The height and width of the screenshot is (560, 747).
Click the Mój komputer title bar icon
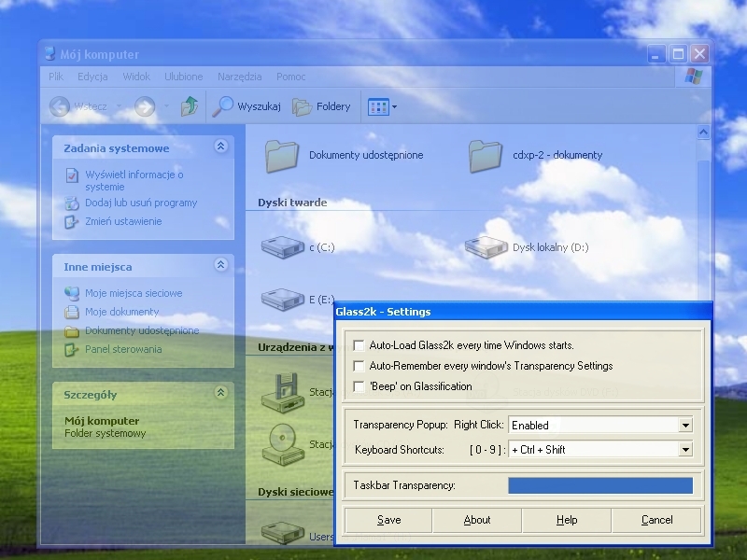[50, 54]
